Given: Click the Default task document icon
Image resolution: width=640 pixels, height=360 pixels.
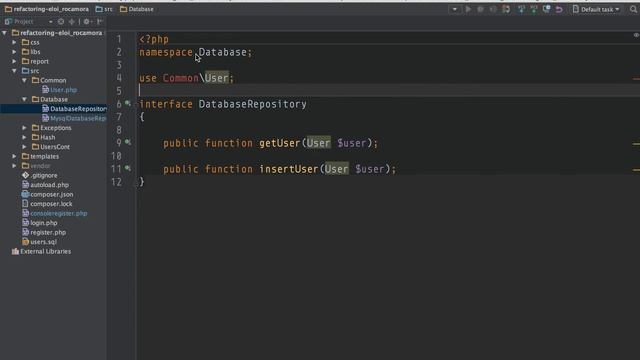Looking at the screenshot, I should click(x=576, y=9).
